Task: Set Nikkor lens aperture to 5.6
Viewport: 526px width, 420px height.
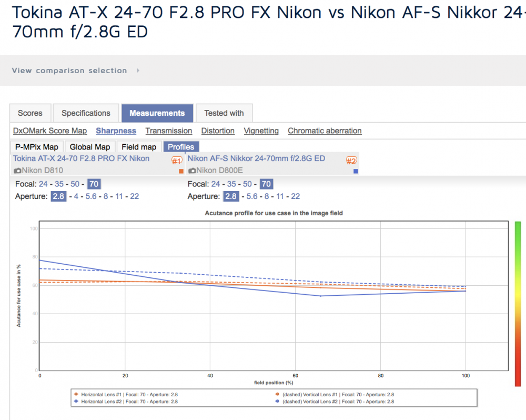Action: point(252,196)
